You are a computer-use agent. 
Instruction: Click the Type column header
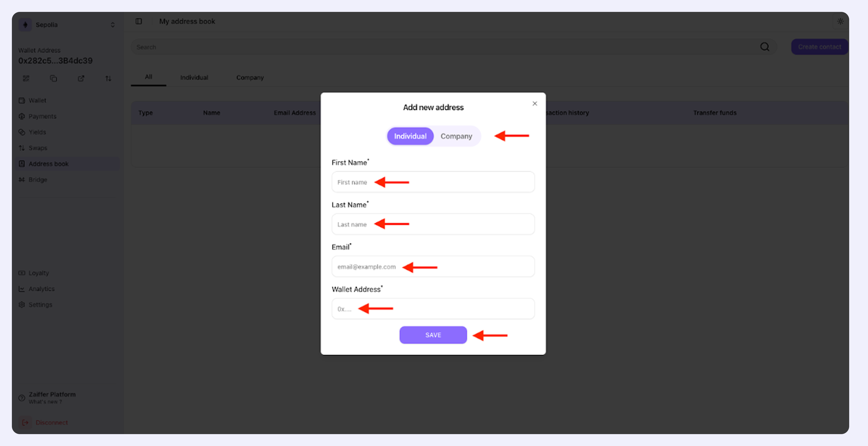146,113
